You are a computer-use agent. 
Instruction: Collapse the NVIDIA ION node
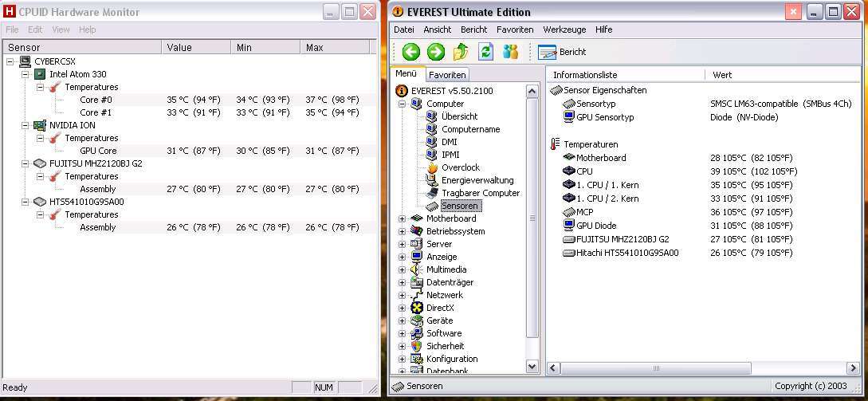pos(25,125)
